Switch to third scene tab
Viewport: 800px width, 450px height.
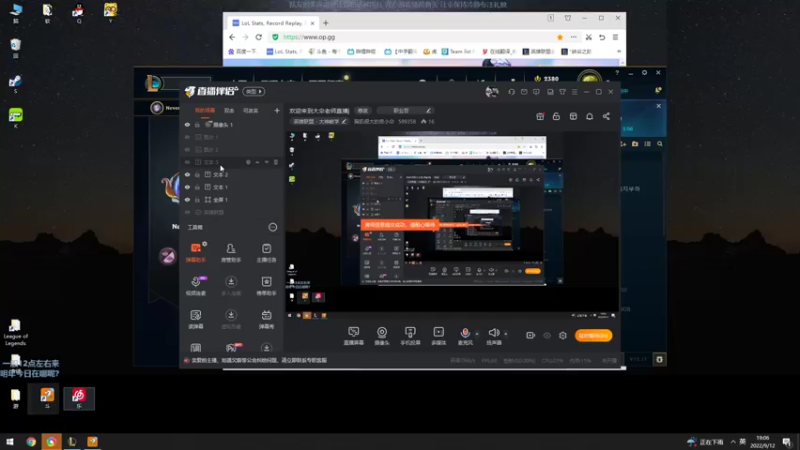(x=251, y=110)
